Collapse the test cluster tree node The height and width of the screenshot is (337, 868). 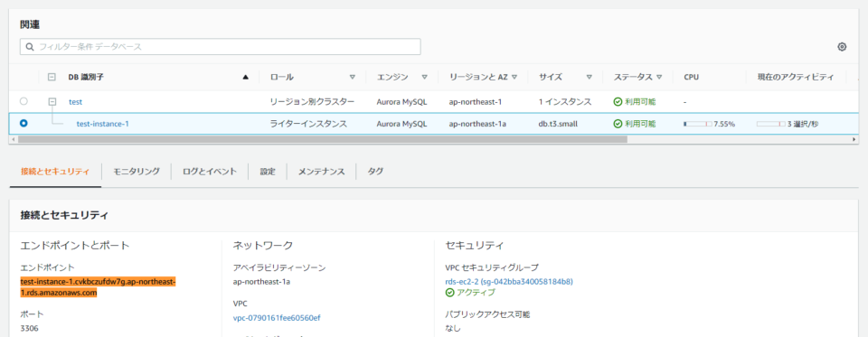(x=52, y=102)
